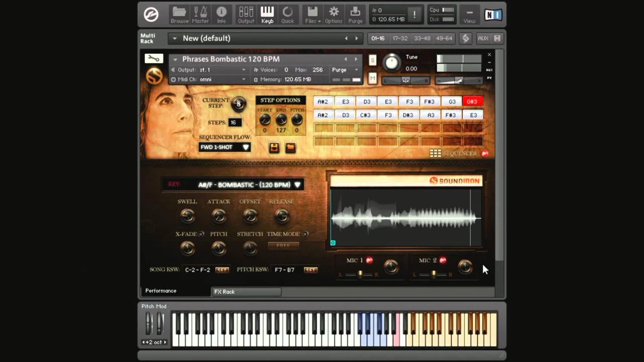Open the instrument Purge dropdown
The width and height of the screenshot is (644, 362).
tap(346, 70)
